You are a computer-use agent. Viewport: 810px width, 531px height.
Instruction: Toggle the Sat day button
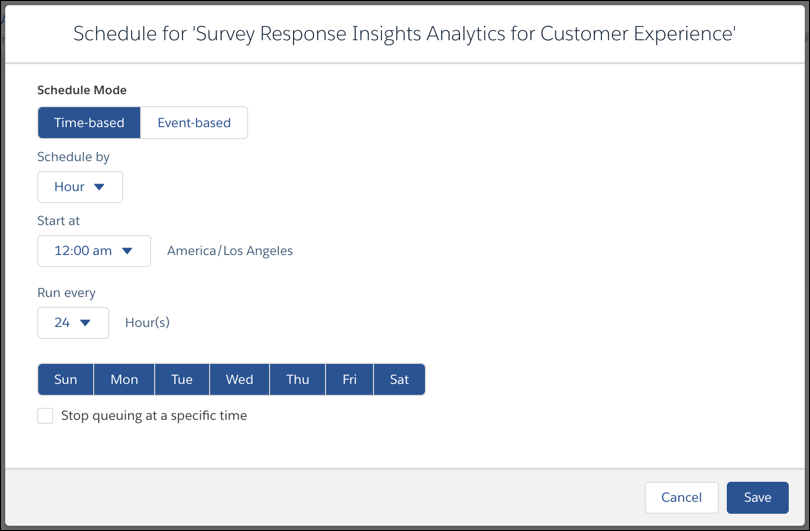(399, 380)
